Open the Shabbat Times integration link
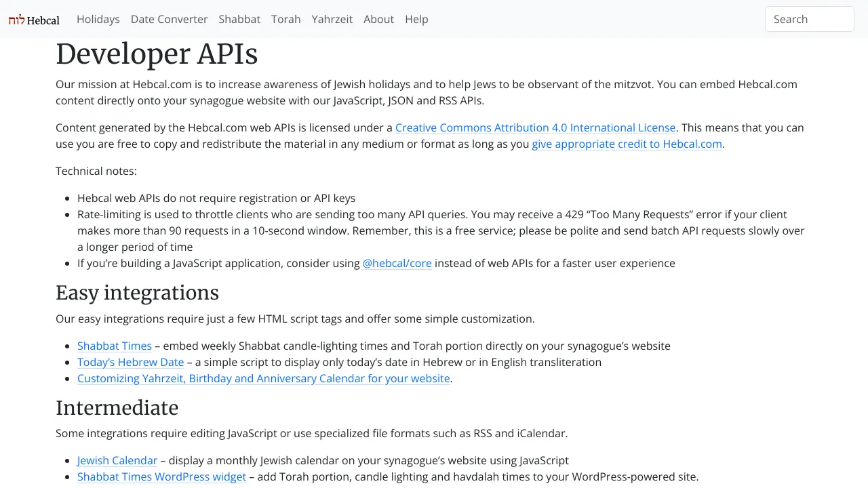Screen dimensions: 868x488 click(x=115, y=346)
